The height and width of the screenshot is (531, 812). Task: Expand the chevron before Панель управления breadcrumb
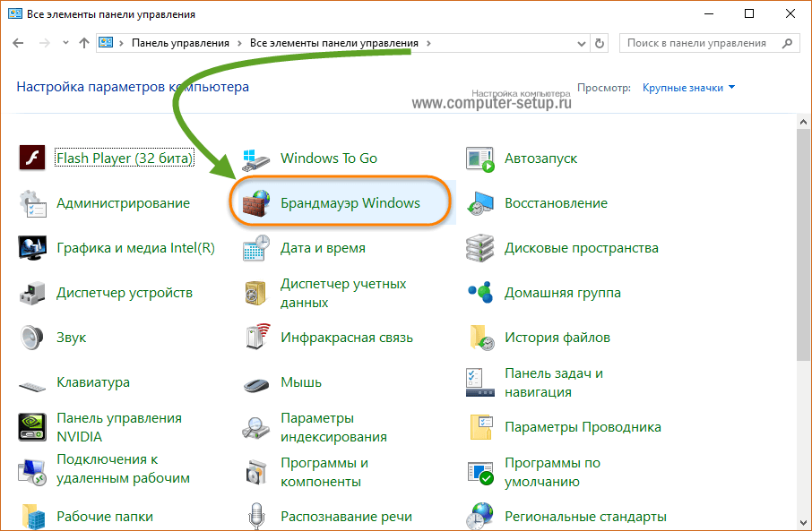point(121,44)
